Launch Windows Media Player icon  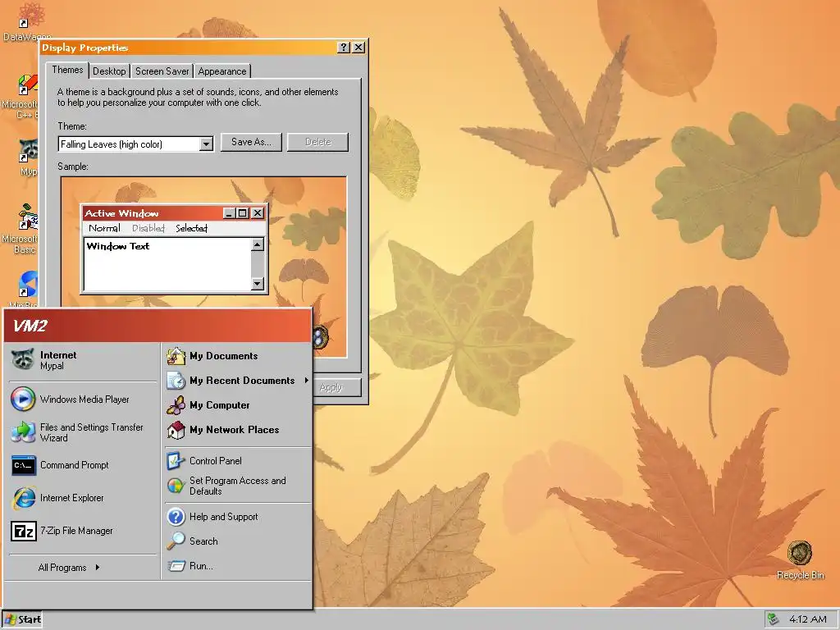tap(23, 399)
